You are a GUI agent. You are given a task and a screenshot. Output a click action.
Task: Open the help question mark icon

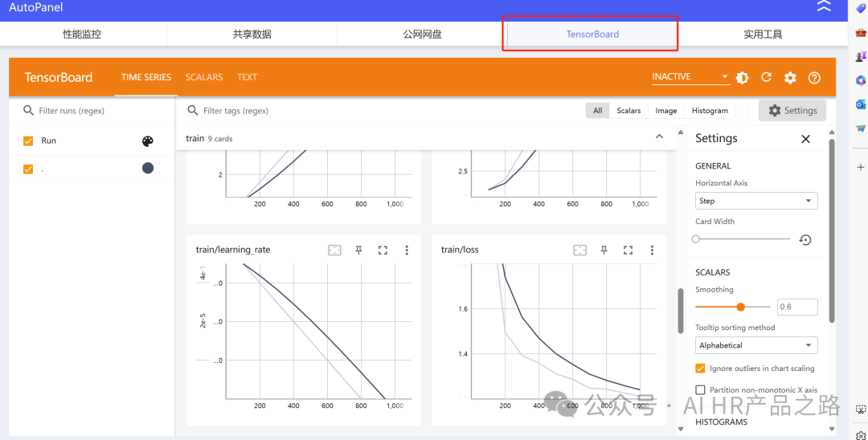[814, 78]
